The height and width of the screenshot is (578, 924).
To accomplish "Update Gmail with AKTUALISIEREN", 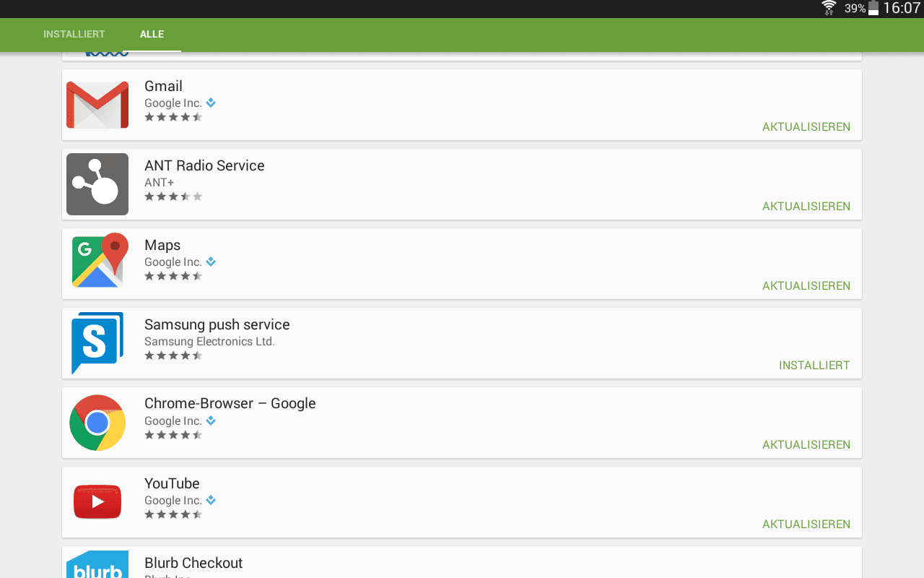I will pyautogui.click(x=806, y=126).
